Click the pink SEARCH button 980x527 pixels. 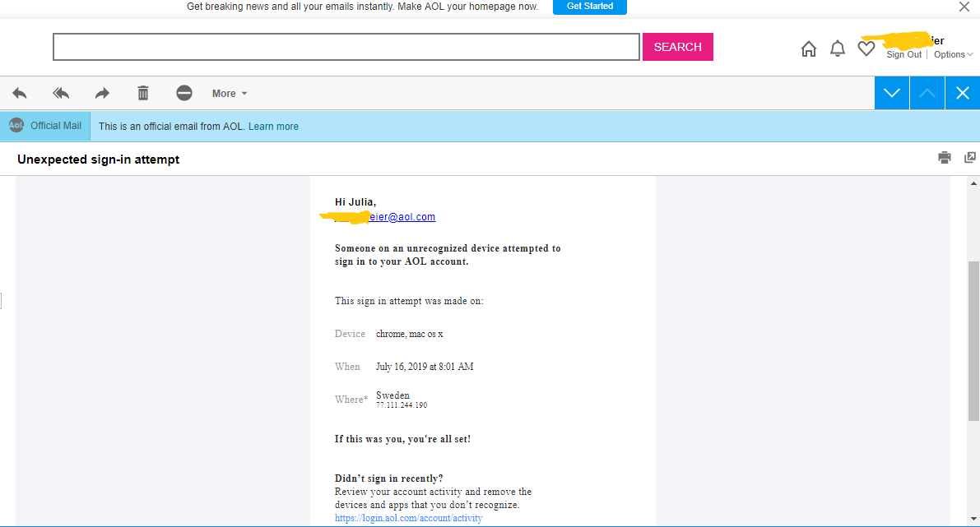coord(677,47)
